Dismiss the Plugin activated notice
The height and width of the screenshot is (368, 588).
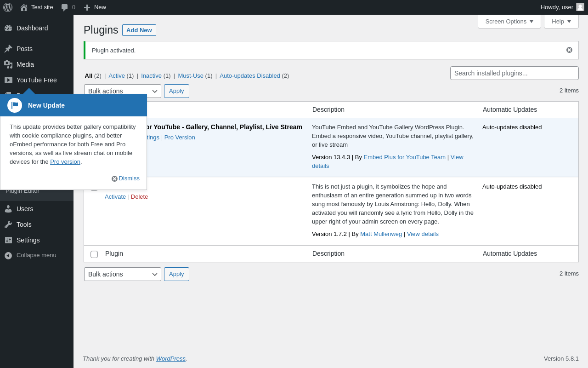pyautogui.click(x=569, y=50)
